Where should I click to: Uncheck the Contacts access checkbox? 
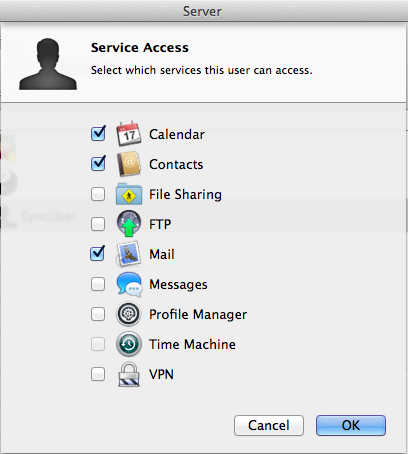pyautogui.click(x=98, y=163)
